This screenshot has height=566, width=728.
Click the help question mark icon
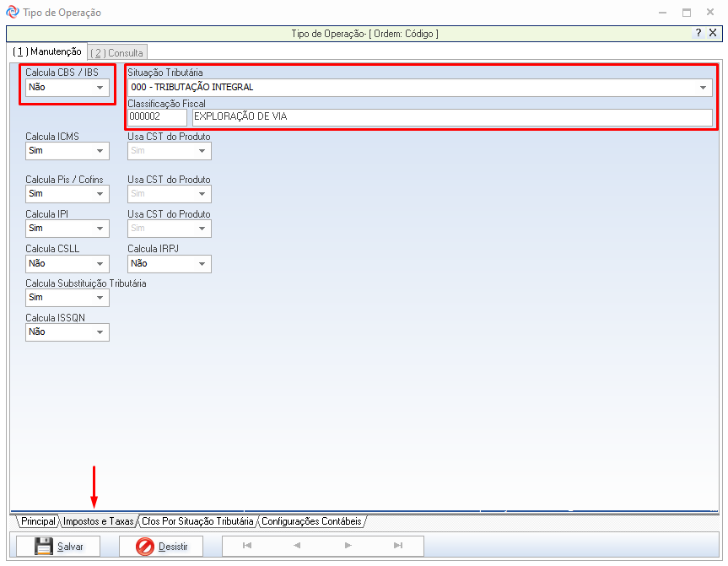[698, 33]
